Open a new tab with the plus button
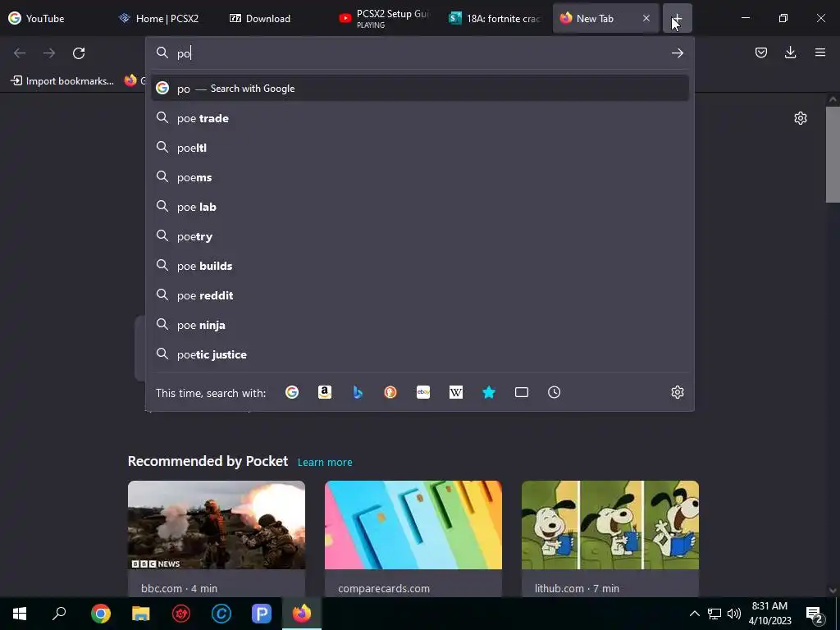Image resolution: width=840 pixels, height=630 pixels. 677,18
